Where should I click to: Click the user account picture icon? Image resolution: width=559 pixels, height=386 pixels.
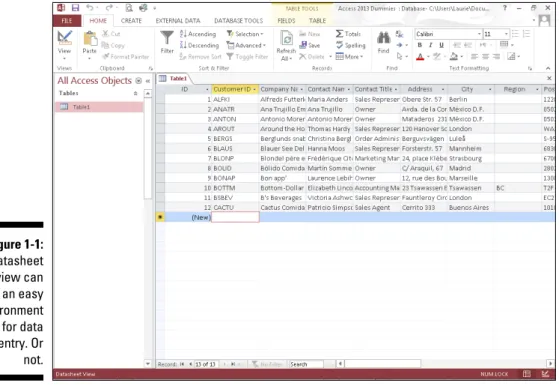pyautogui.click(x=544, y=21)
